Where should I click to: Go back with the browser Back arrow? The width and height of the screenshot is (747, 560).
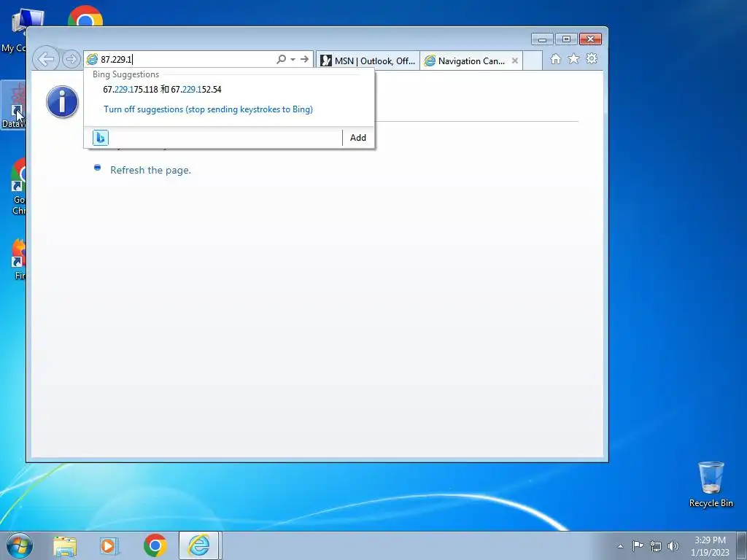tap(46, 59)
